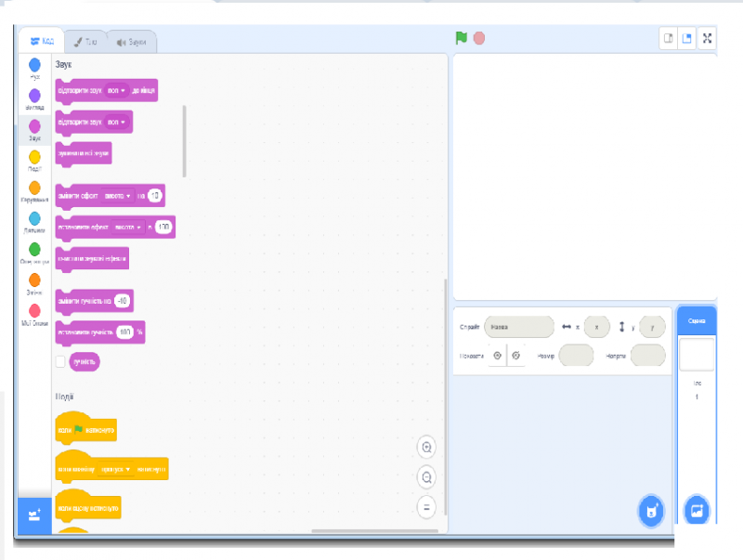Edit value 100 in set effect block
743x560 pixels.
(x=163, y=228)
